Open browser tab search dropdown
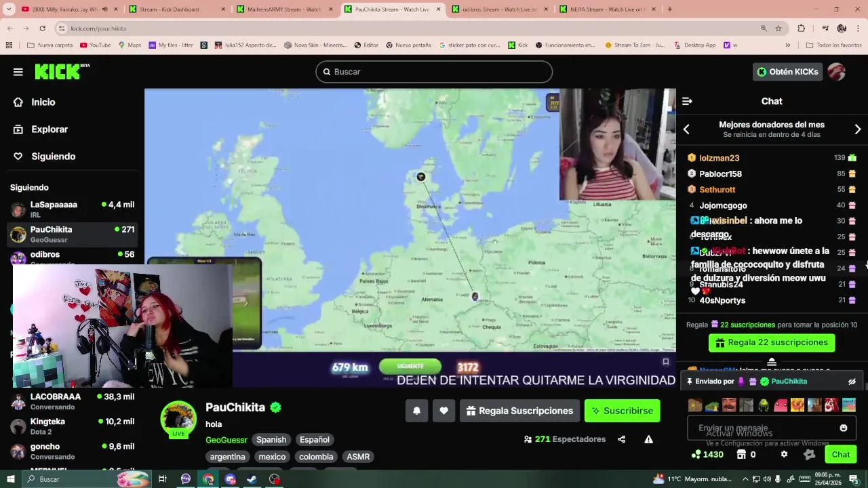Image resolution: width=868 pixels, height=488 pixels. [8, 9]
